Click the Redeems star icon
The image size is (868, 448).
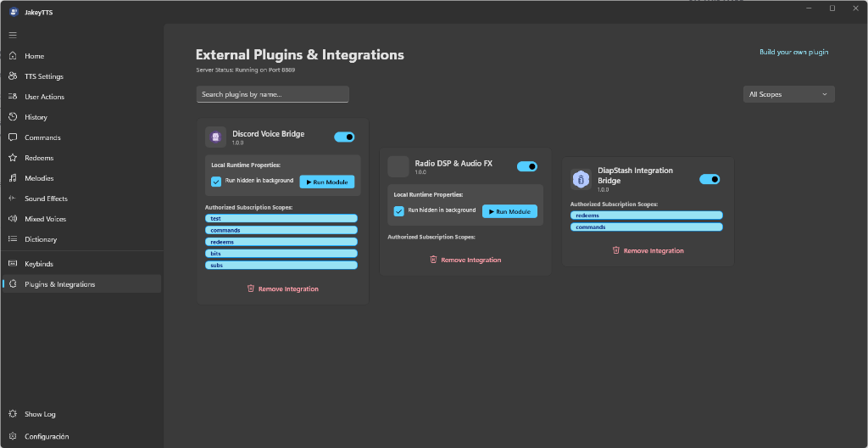13,158
